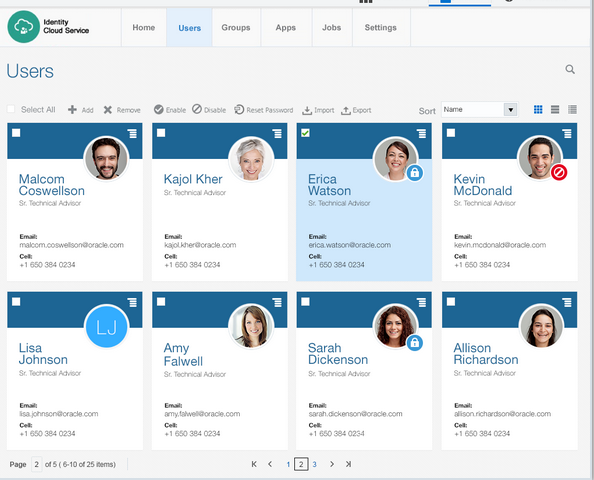This screenshot has height=480, width=594.
Task: Open the search magnifier icon
Action: tap(570, 69)
